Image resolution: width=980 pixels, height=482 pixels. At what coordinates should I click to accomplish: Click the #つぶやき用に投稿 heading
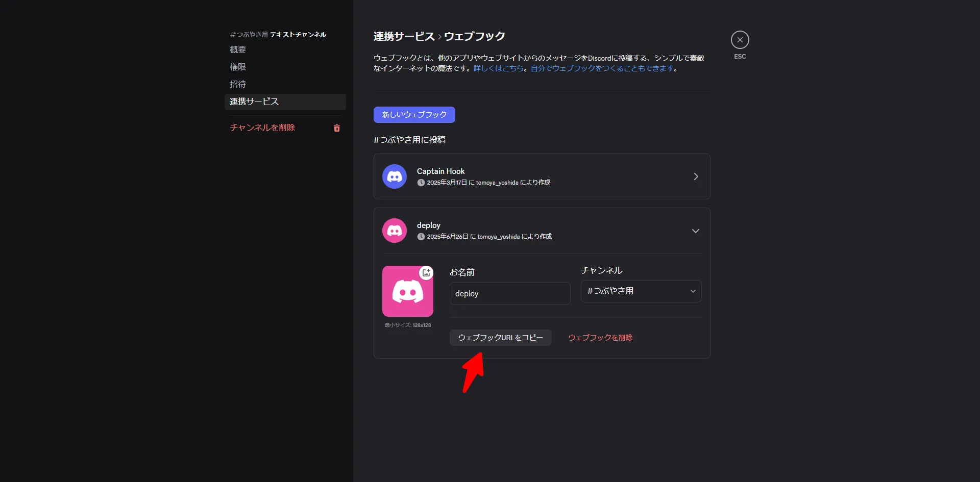coord(409,140)
